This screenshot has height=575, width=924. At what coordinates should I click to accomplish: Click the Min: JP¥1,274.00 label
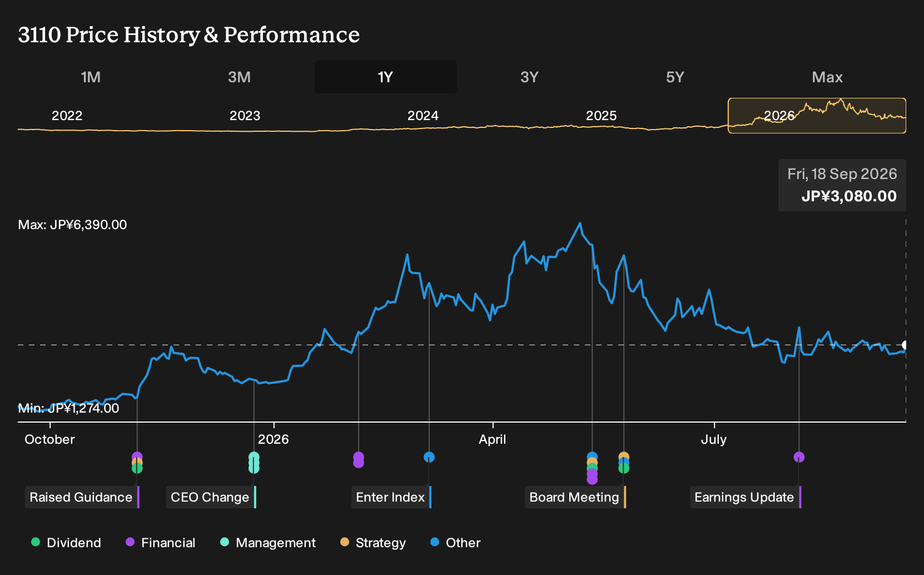coord(68,408)
